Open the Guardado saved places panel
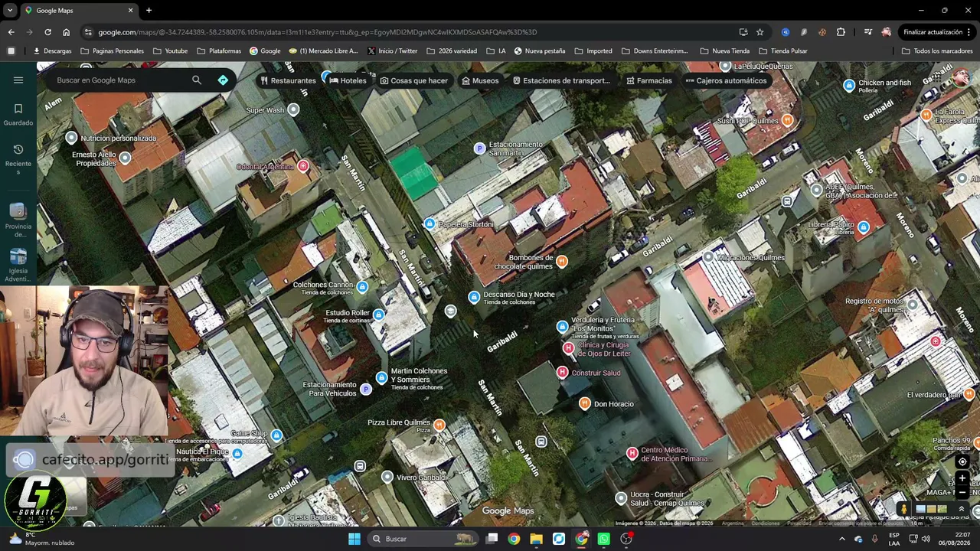980x551 pixels. click(18, 114)
